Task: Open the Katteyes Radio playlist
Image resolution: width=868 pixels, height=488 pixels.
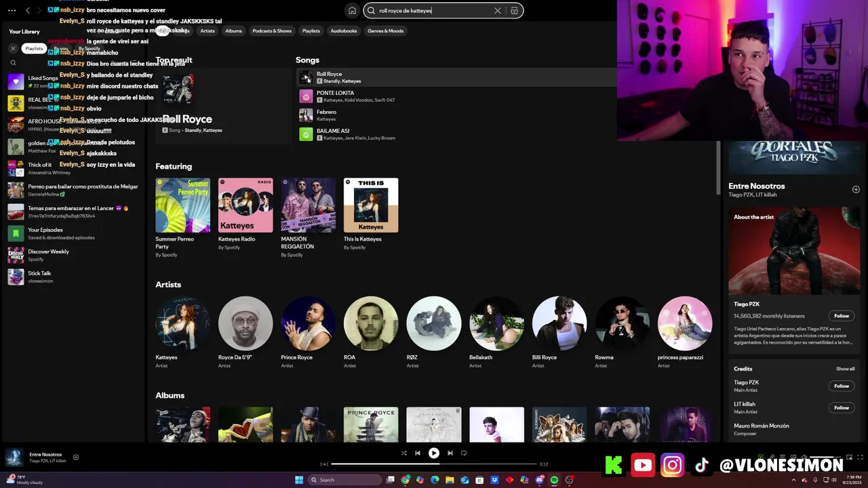Action: [245, 213]
